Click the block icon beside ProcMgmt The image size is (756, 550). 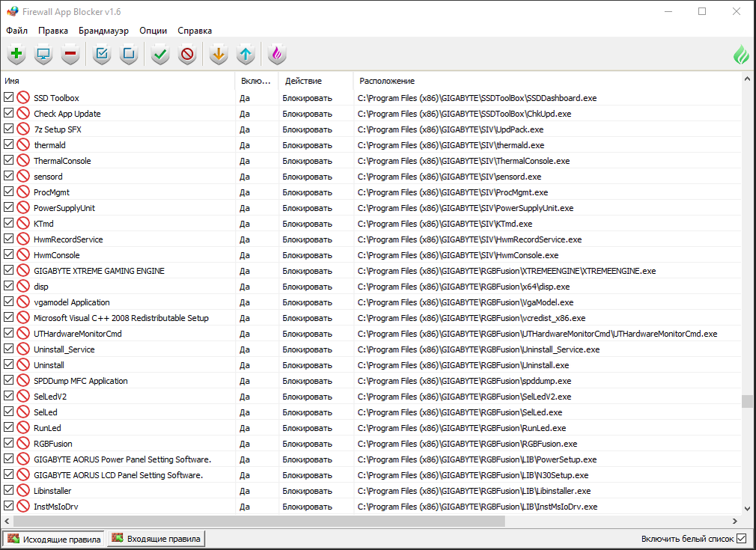(x=23, y=192)
